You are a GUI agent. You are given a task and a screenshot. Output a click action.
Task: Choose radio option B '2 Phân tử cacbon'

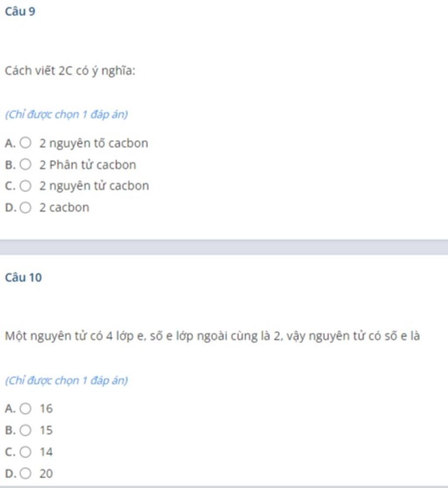point(25,164)
